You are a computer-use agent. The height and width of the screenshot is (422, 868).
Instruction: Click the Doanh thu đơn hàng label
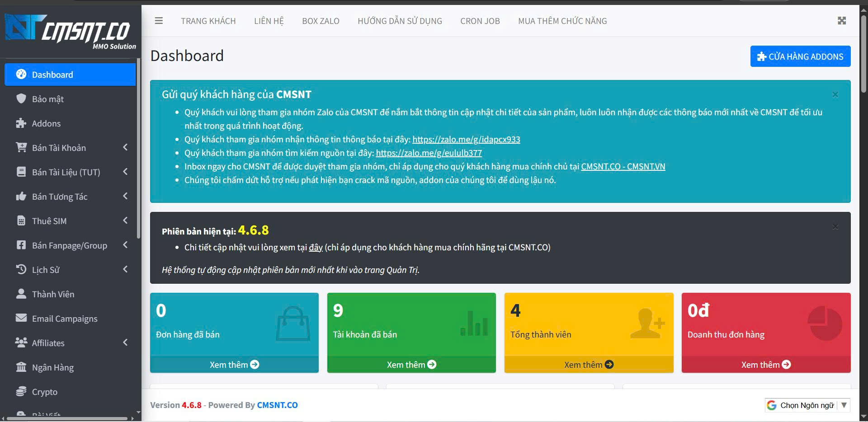coord(726,334)
